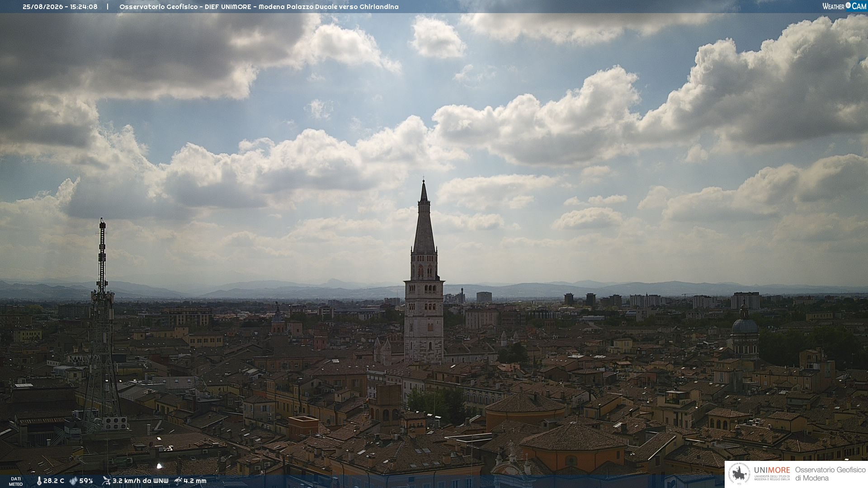Image resolution: width=868 pixels, height=488 pixels.
Task: Click the UNIMORE wordmark in logo
Action: coord(772,470)
